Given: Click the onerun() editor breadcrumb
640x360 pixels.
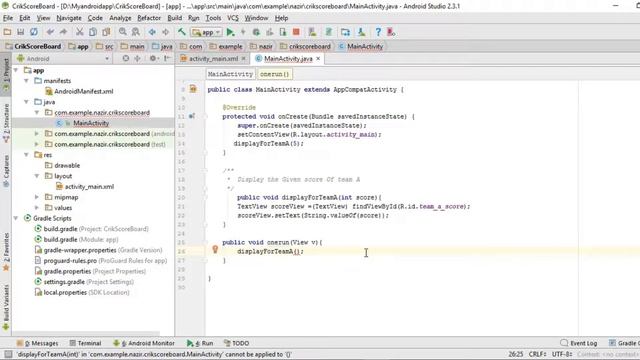Looking at the screenshot, I should coord(274,74).
